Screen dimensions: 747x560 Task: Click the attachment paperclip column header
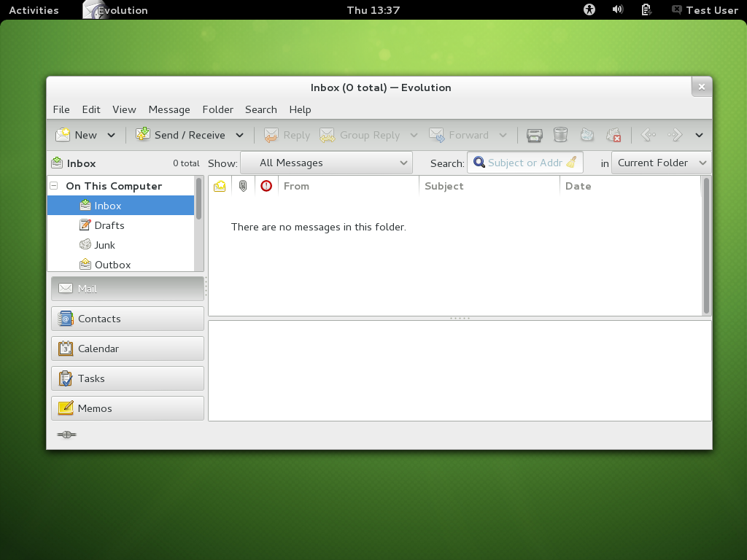[243, 186]
